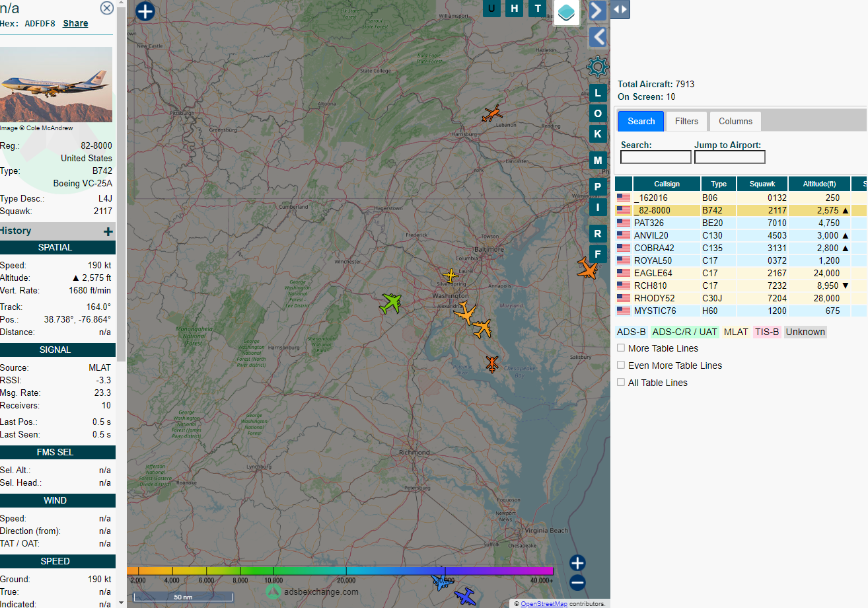Viewport: 868px width, 608px height.
Task: Select the EAGLE64 row
Action: coord(741,273)
